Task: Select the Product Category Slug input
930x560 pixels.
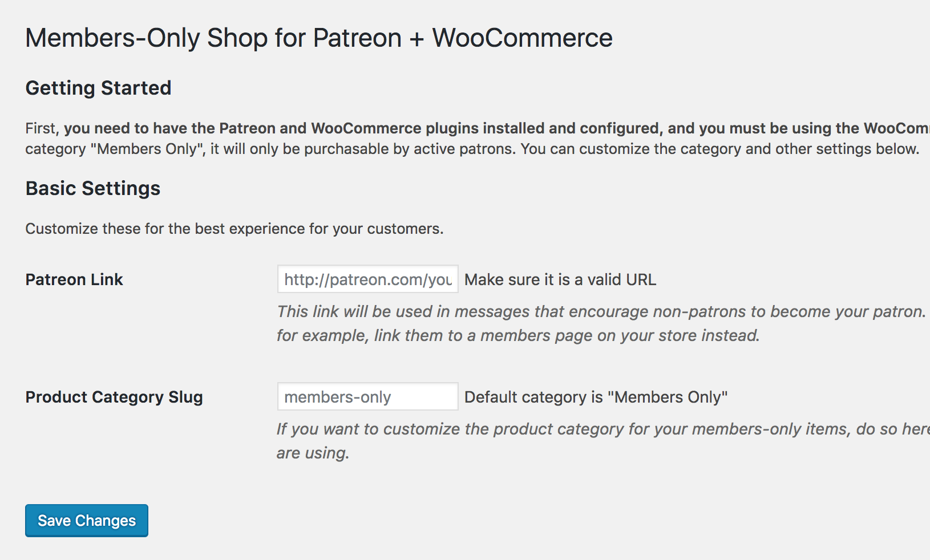Action: (367, 397)
